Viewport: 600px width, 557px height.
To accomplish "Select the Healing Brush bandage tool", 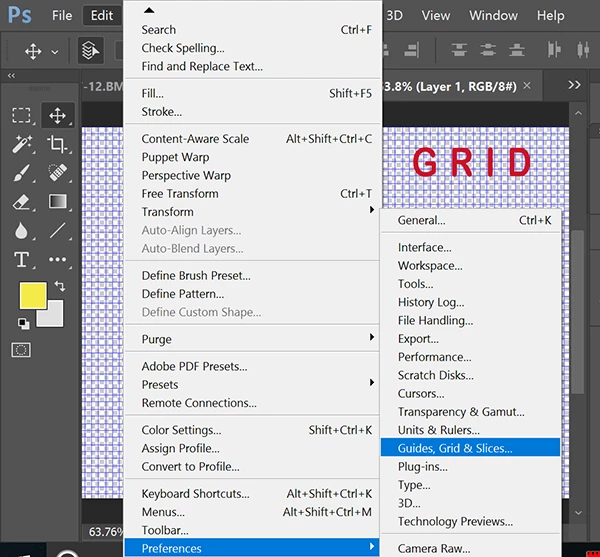I will pos(57,173).
